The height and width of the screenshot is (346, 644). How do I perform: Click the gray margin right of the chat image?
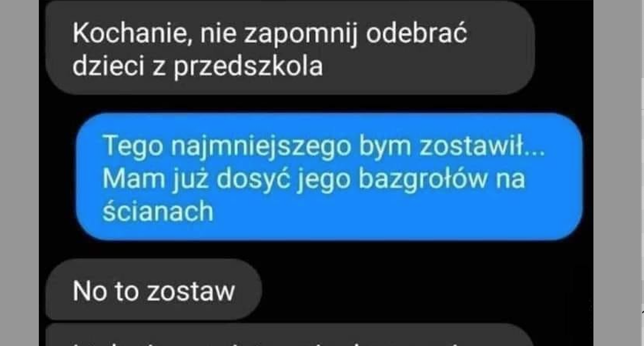pyautogui.click(x=618, y=173)
